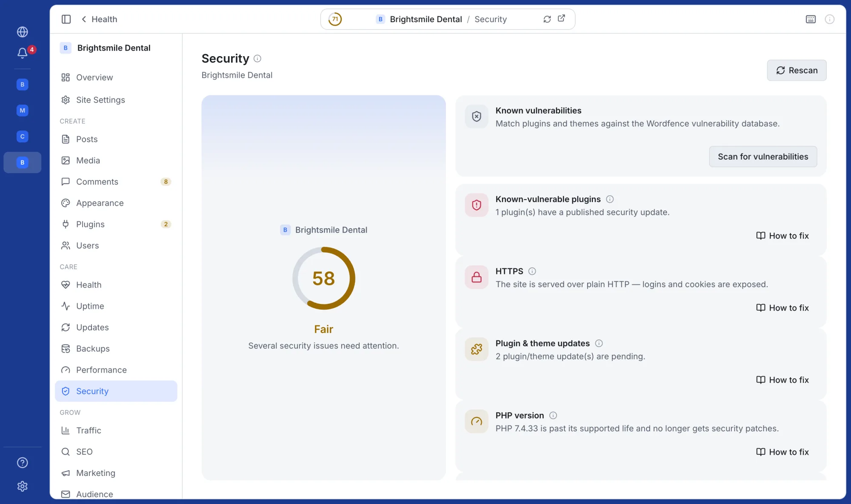Show info for Plugin & theme updates
This screenshot has height=504, width=851.
[599, 343]
